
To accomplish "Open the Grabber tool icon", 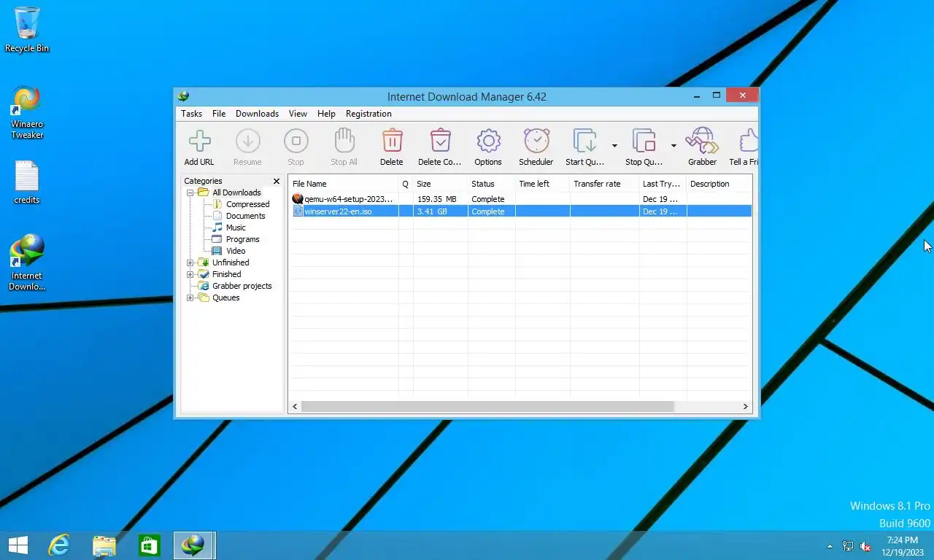I will coord(702,141).
